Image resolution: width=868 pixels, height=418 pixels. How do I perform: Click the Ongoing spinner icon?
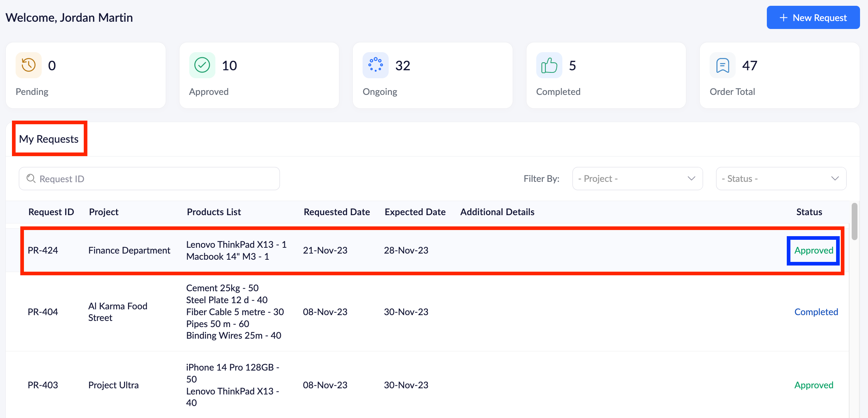(x=375, y=66)
